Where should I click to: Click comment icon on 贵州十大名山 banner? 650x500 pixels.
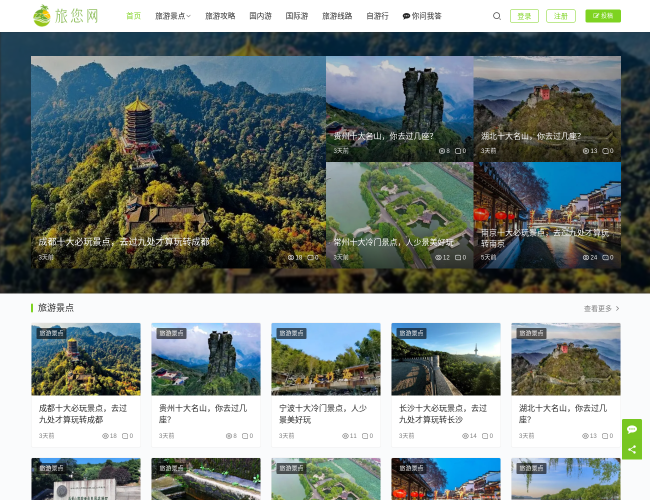[458, 151]
